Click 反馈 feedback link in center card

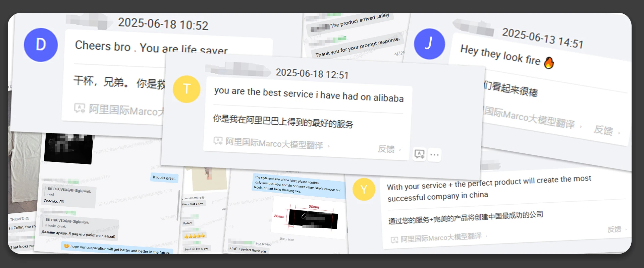[x=386, y=149]
